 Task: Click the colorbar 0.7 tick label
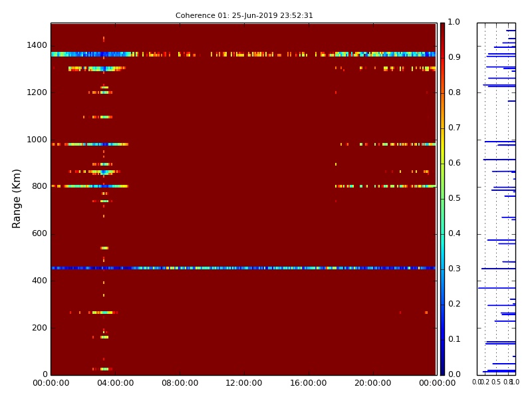454,128
